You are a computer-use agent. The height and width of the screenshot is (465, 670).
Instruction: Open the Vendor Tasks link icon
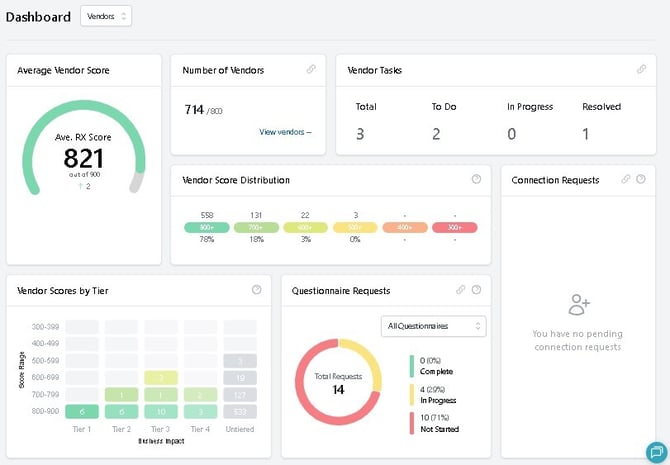point(642,70)
